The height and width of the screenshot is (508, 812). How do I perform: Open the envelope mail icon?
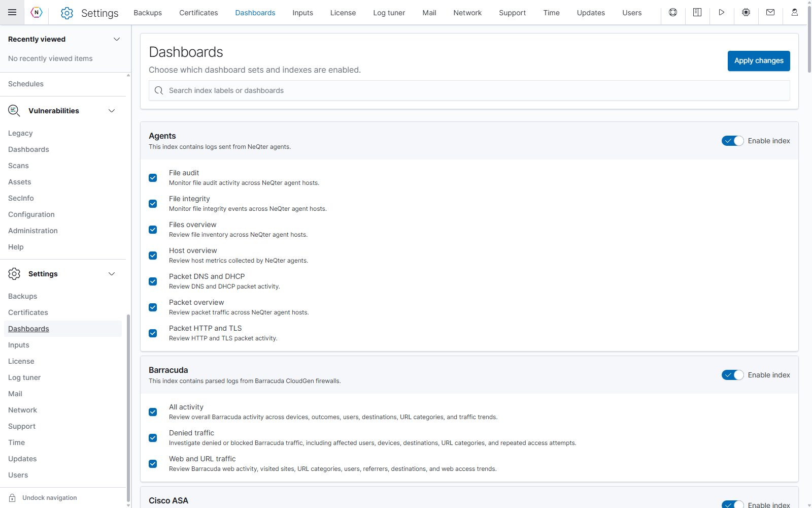pyautogui.click(x=770, y=12)
